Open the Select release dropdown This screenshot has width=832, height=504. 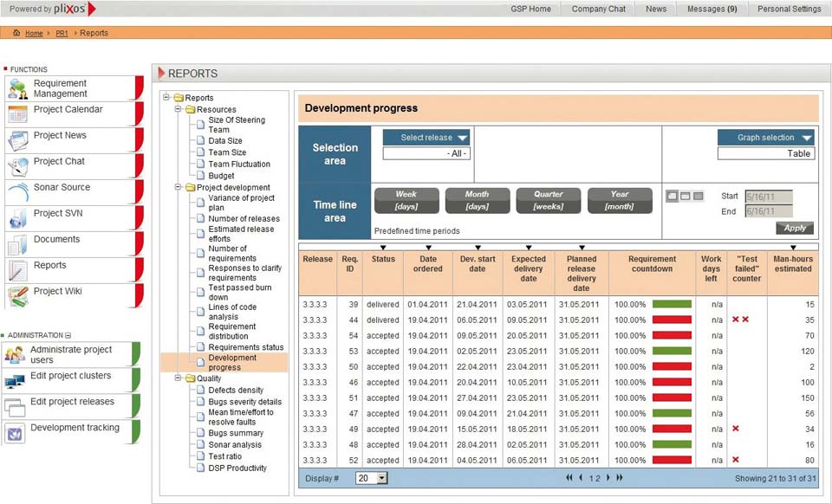point(426,138)
